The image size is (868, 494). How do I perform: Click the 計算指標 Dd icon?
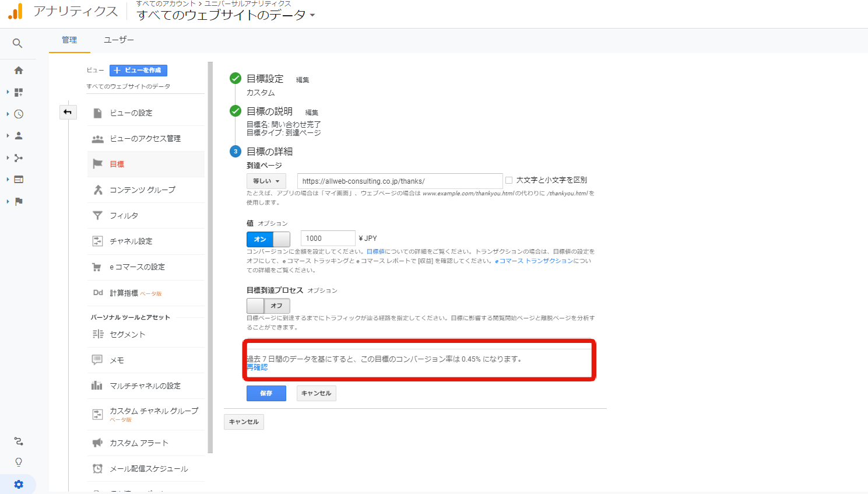coord(98,293)
